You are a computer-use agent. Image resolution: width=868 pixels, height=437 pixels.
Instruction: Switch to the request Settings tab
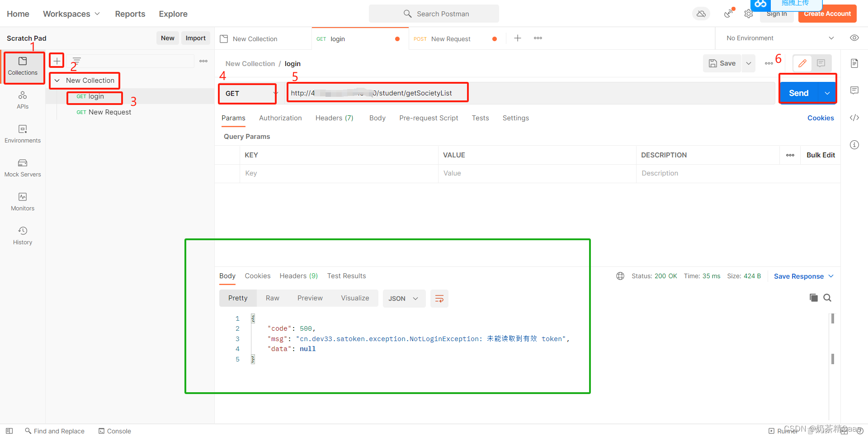(x=516, y=118)
